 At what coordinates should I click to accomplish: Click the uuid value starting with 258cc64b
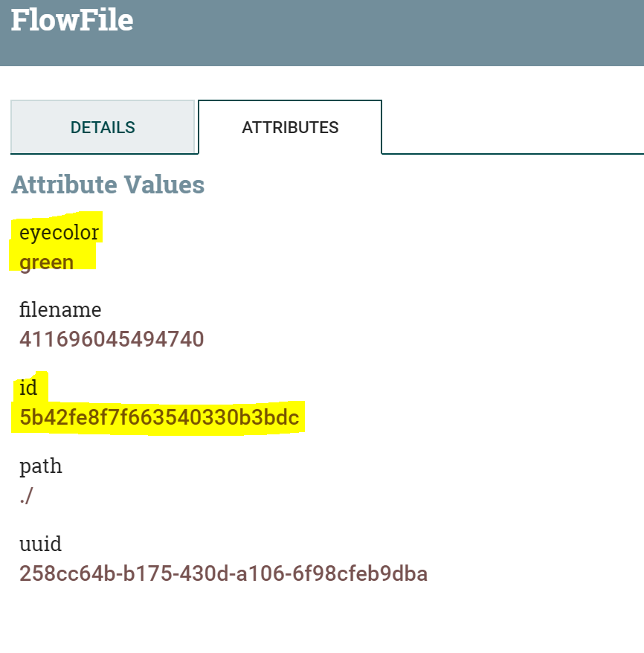(223, 574)
